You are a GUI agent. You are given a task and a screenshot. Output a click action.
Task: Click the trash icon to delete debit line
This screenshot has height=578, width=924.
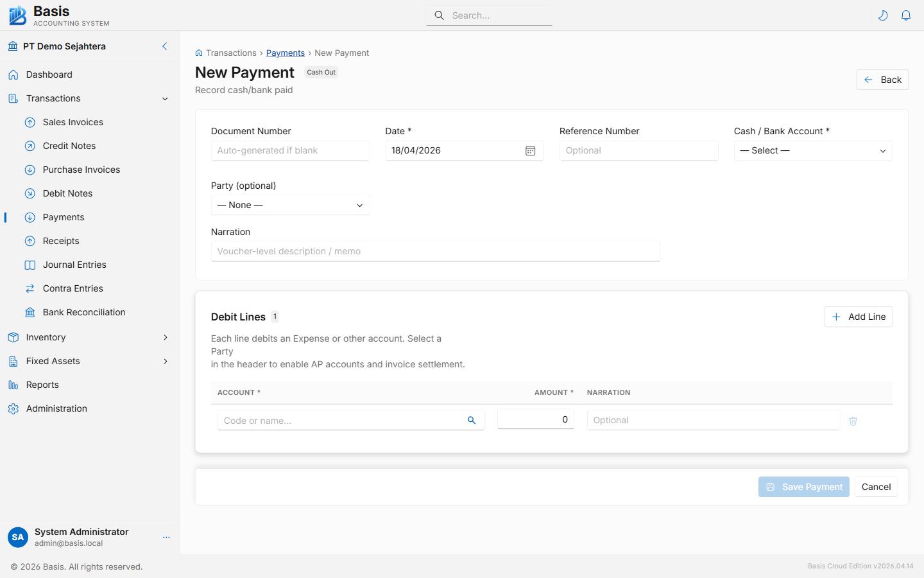click(853, 421)
